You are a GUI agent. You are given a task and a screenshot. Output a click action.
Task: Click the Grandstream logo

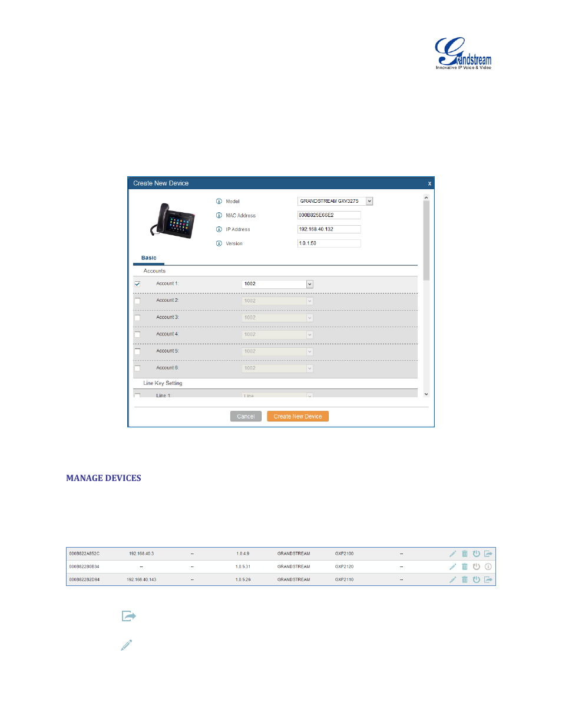pos(463,54)
